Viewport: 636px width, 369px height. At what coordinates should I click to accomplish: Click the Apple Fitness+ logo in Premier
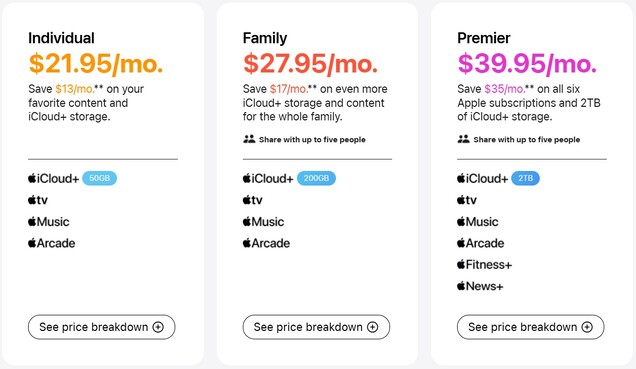point(484,265)
